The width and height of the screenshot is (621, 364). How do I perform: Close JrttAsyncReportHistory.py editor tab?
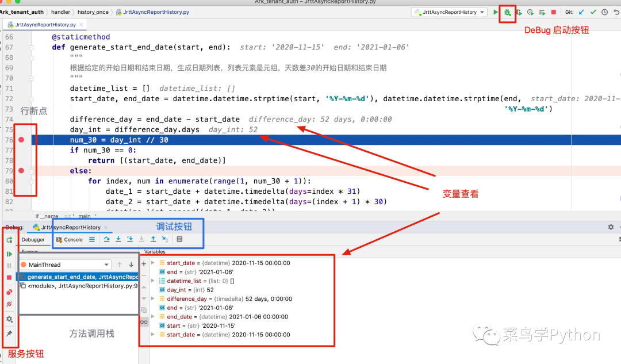(81, 25)
